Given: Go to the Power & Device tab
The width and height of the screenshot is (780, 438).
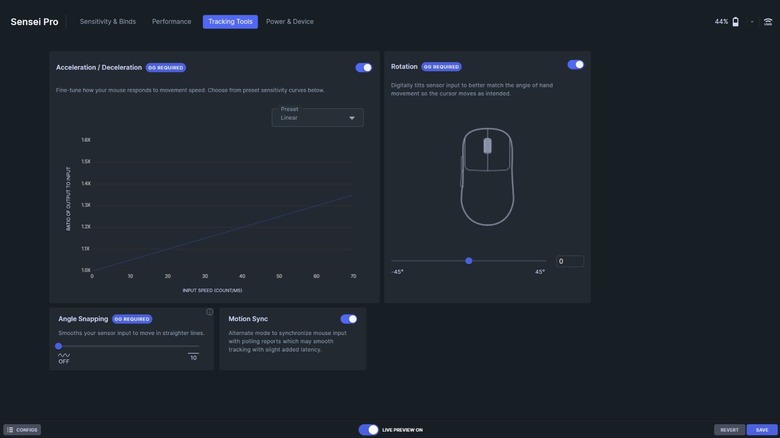Looking at the screenshot, I should (290, 21).
